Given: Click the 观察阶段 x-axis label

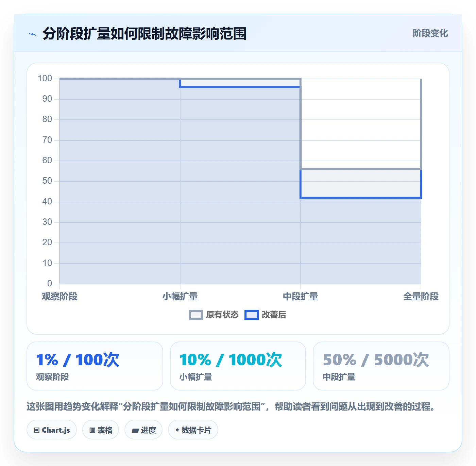Looking at the screenshot, I should (60, 297).
